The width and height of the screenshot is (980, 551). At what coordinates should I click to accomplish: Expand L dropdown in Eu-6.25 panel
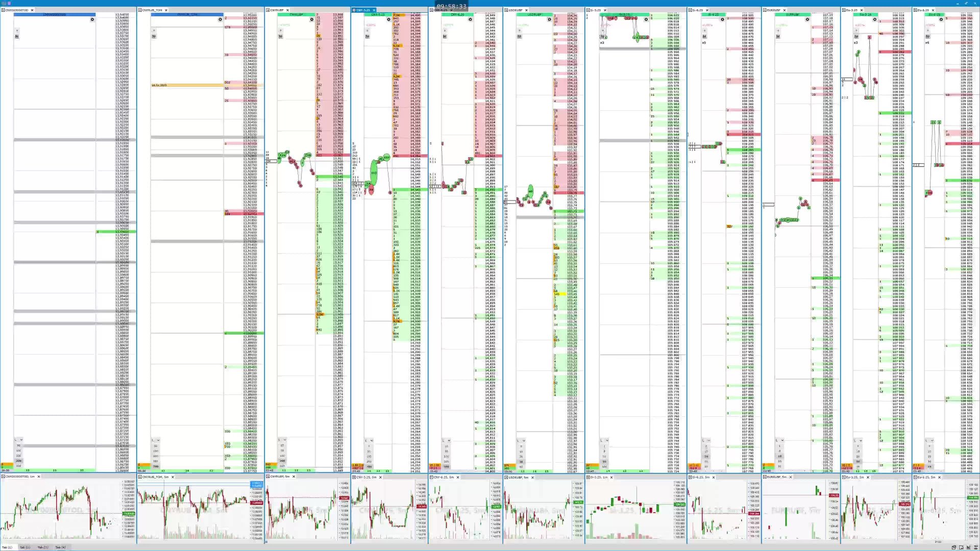tap(929, 440)
